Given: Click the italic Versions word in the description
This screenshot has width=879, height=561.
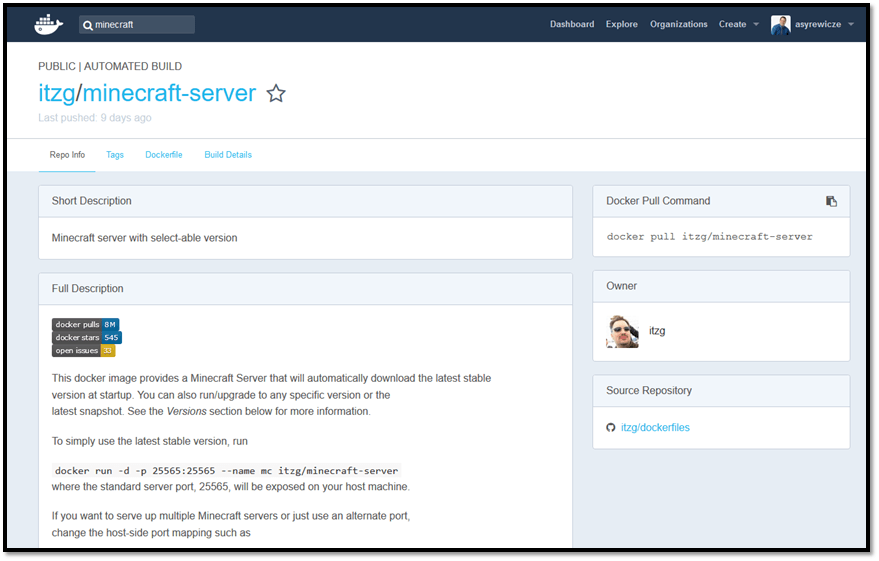Looking at the screenshot, I should point(187,411).
